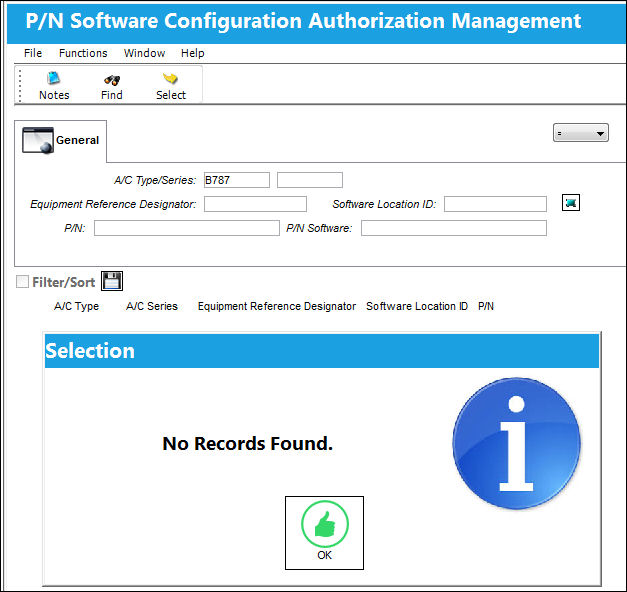Click the P/N input field
Image resolution: width=627 pixels, height=592 pixels.
click(187, 228)
